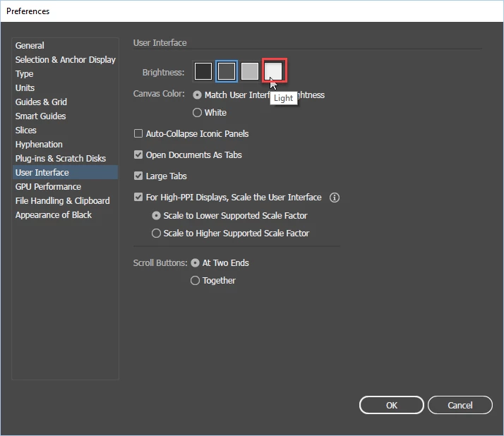Open GPU Performance preferences

pyautogui.click(x=65, y=187)
